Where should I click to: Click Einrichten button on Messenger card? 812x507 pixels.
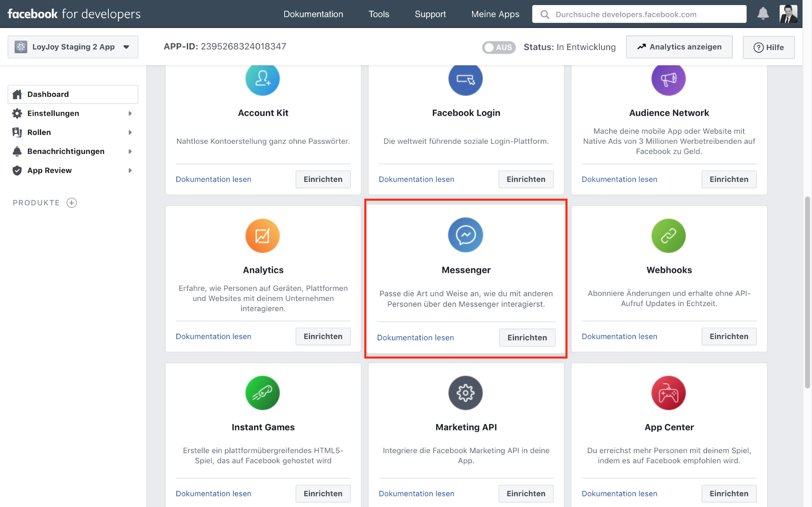(x=527, y=337)
